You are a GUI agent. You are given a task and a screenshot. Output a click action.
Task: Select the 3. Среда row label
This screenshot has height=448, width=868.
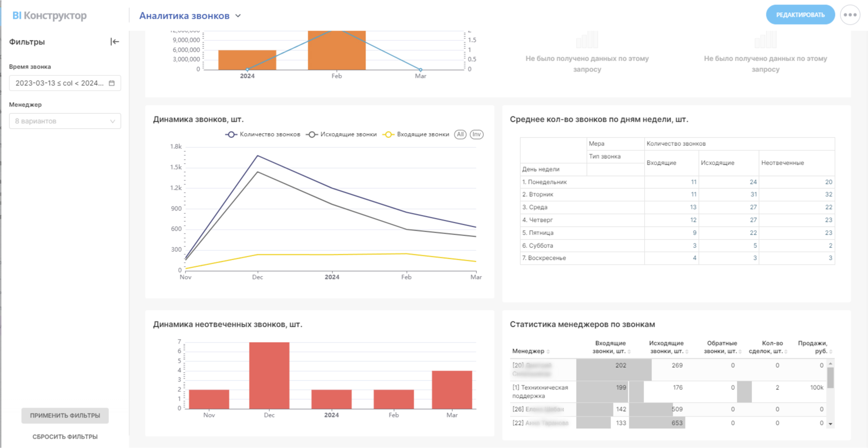tap(535, 207)
